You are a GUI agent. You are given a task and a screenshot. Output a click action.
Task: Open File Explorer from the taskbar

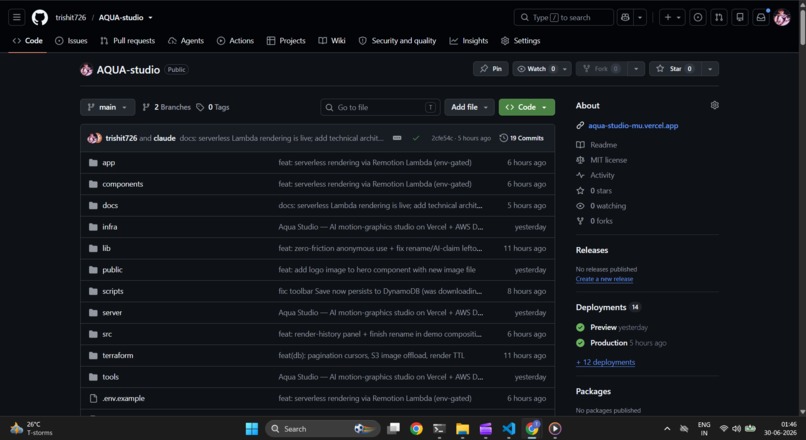(x=462, y=429)
